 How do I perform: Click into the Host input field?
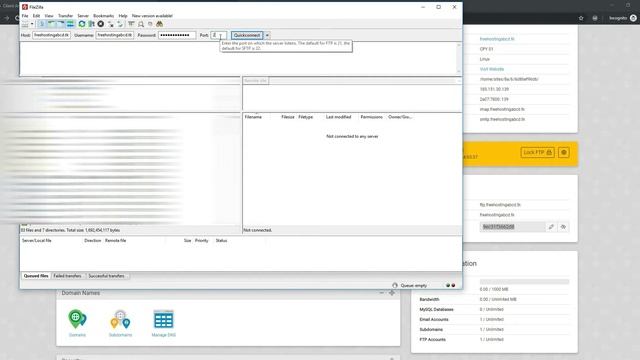51,36
